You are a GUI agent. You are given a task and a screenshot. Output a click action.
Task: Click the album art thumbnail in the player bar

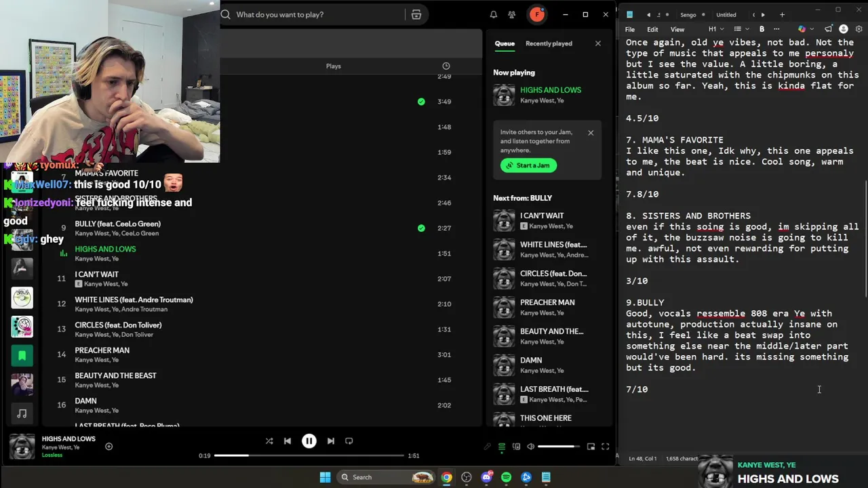pyautogui.click(x=22, y=447)
